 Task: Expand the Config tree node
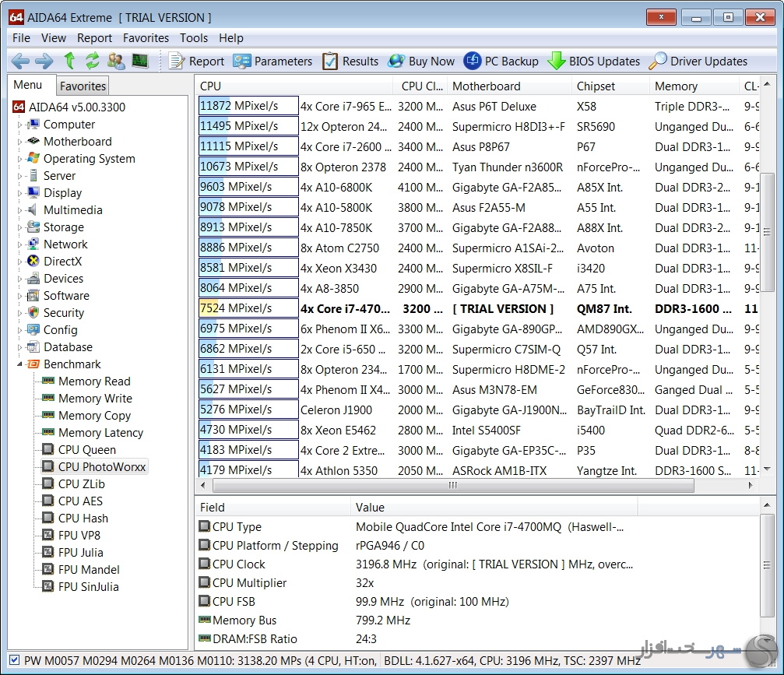[19, 330]
